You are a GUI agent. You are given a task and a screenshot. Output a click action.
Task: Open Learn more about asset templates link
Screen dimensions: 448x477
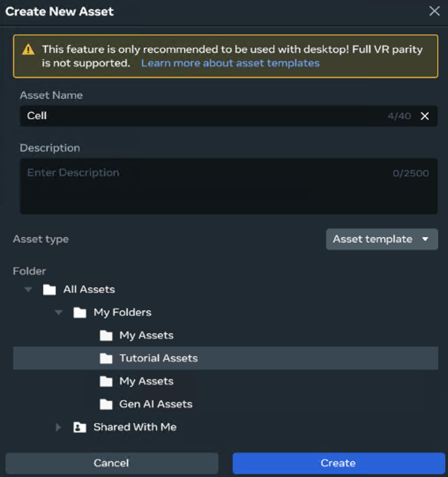230,63
